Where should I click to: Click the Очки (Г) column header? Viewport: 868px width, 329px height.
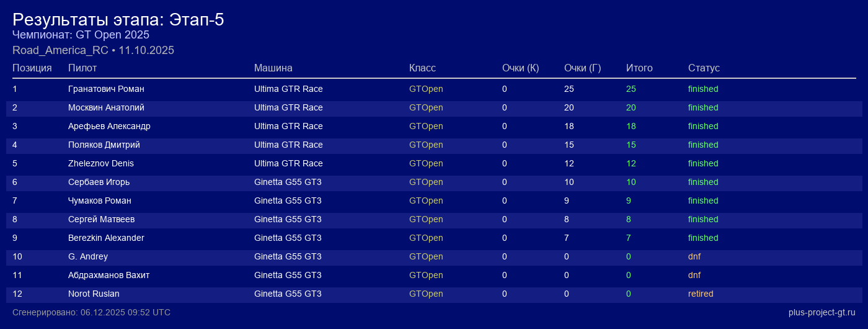pos(582,68)
